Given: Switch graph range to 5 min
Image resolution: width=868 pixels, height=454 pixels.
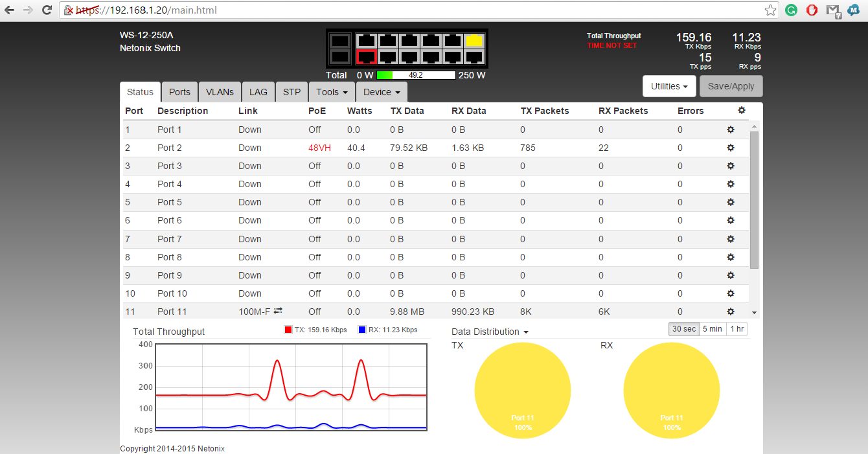Looking at the screenshot, I should [713, 329].
